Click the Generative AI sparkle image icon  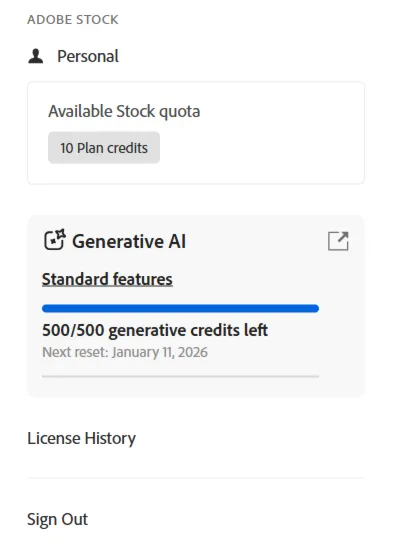[x=55, y=240]
